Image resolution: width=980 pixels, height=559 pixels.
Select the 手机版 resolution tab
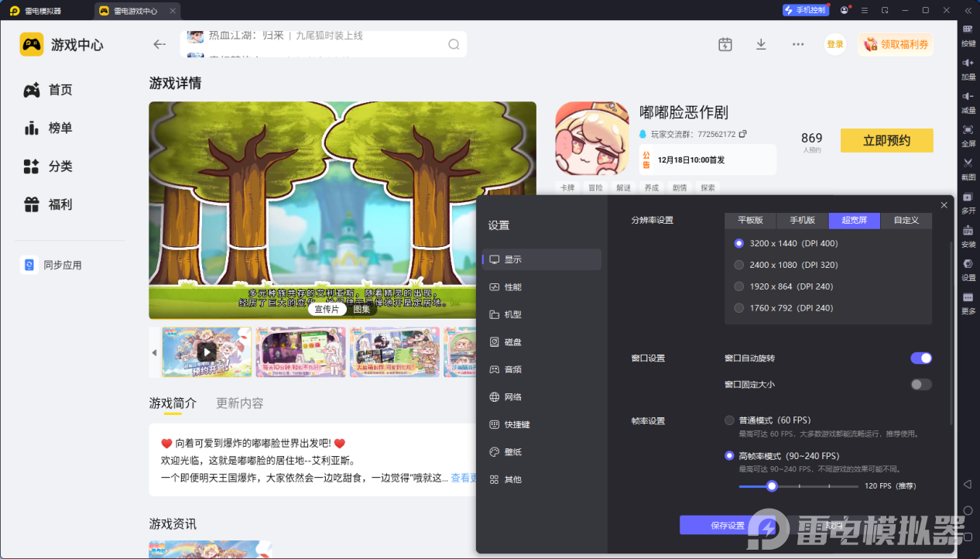click(802, 220)
